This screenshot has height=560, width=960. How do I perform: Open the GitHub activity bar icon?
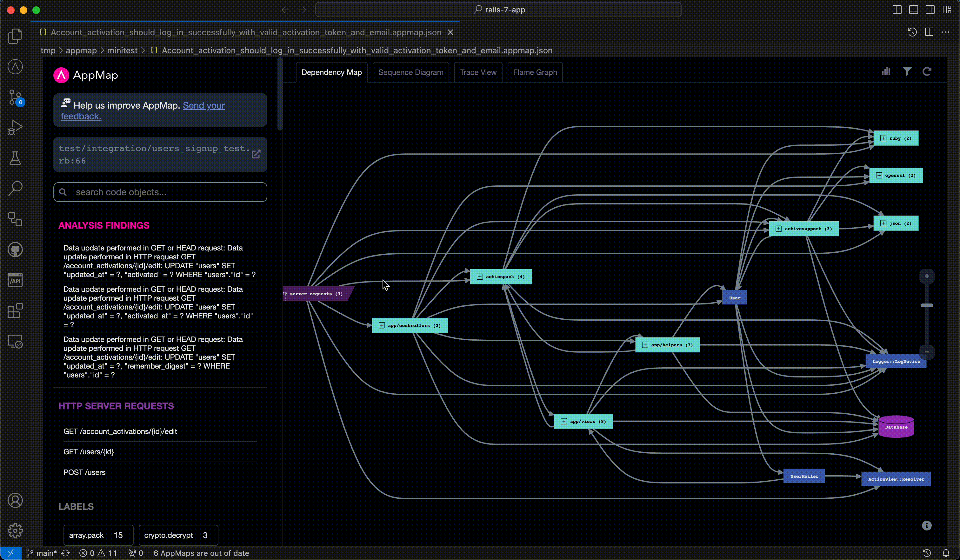15,250
